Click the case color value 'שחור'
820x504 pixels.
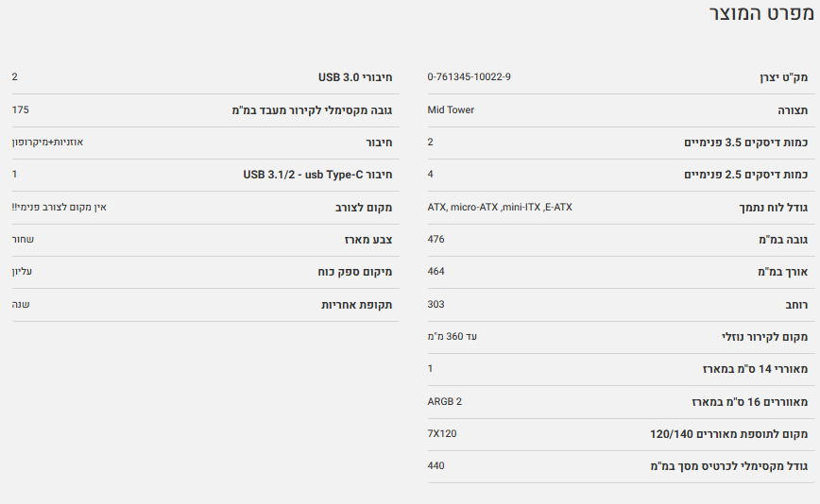(23, 239)
